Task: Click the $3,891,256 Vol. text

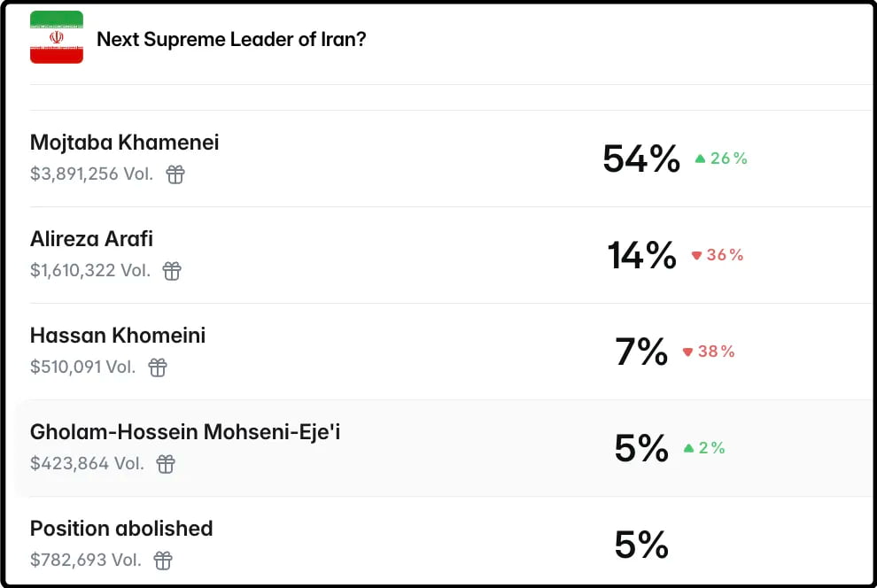Action: point(91,174)
